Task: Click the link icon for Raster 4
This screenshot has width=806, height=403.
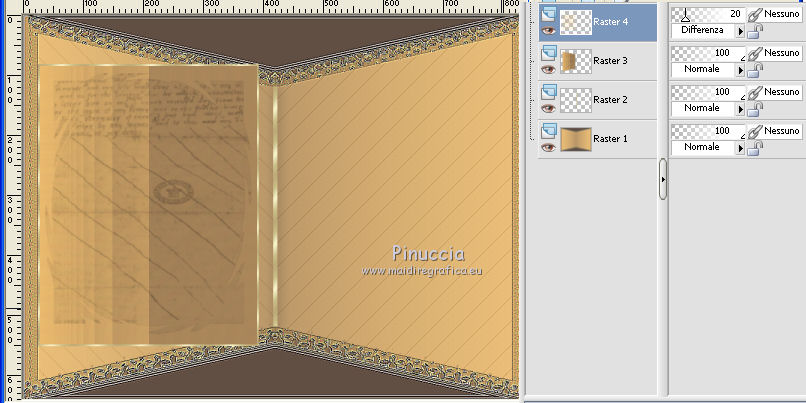Action: 754,14
